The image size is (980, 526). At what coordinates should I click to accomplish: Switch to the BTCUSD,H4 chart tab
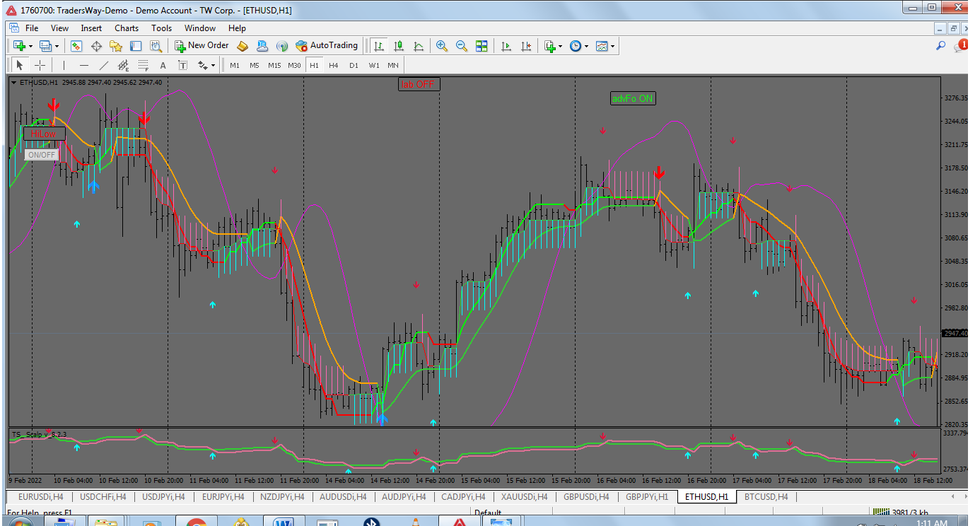point(766,497)
